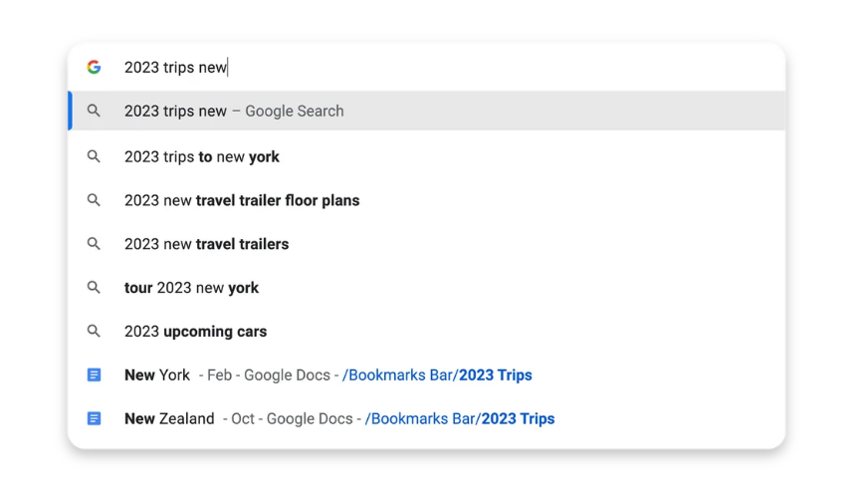Click the Google logo icon in omnibox
Viewport: 868px width, 491px height.
[x=95, y=67]
